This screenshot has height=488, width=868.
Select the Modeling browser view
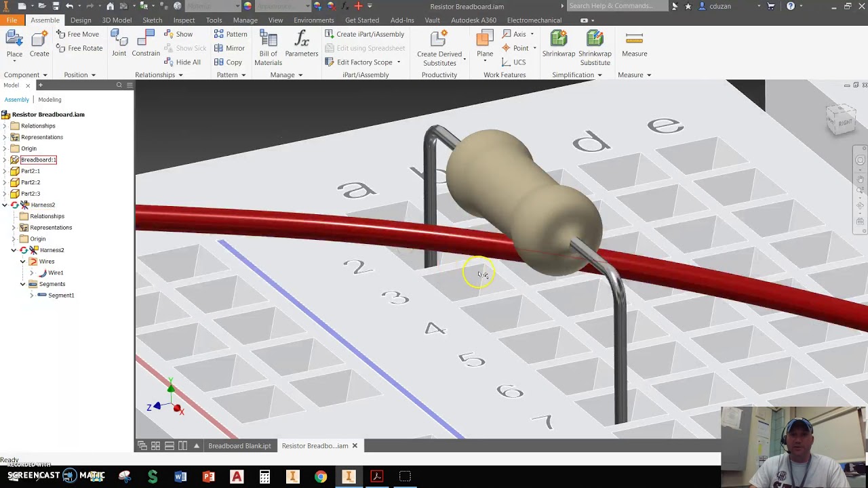[50, 100]
